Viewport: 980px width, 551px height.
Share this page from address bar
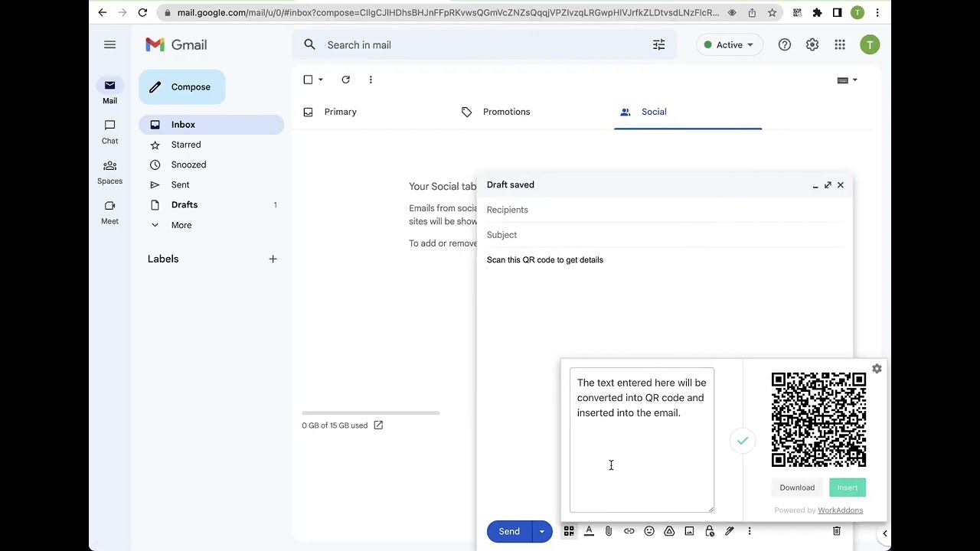[752, 12]
